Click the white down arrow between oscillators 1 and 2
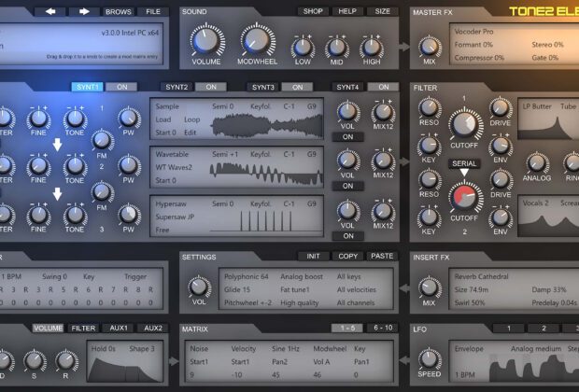 57,145
